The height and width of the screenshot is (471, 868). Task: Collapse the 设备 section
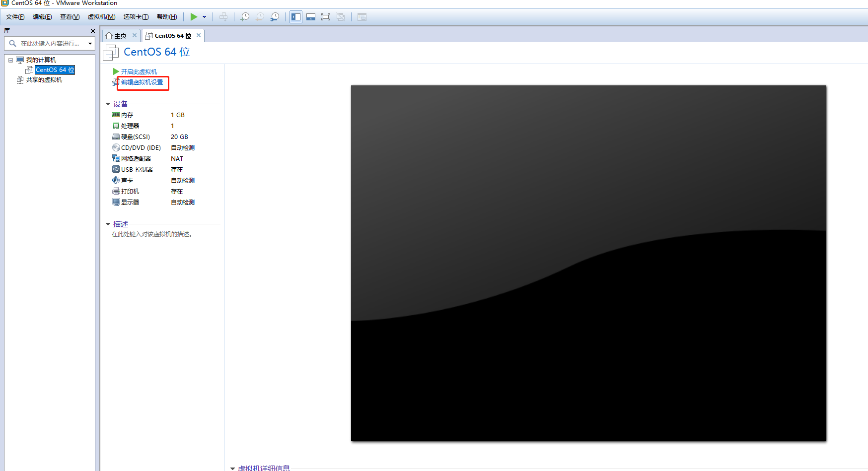[x=108, y=104]
